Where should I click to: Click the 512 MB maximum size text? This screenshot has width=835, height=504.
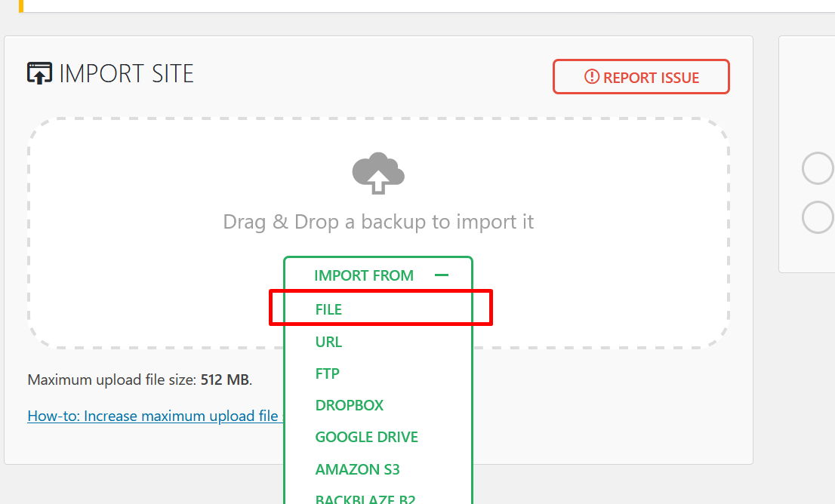225,380
